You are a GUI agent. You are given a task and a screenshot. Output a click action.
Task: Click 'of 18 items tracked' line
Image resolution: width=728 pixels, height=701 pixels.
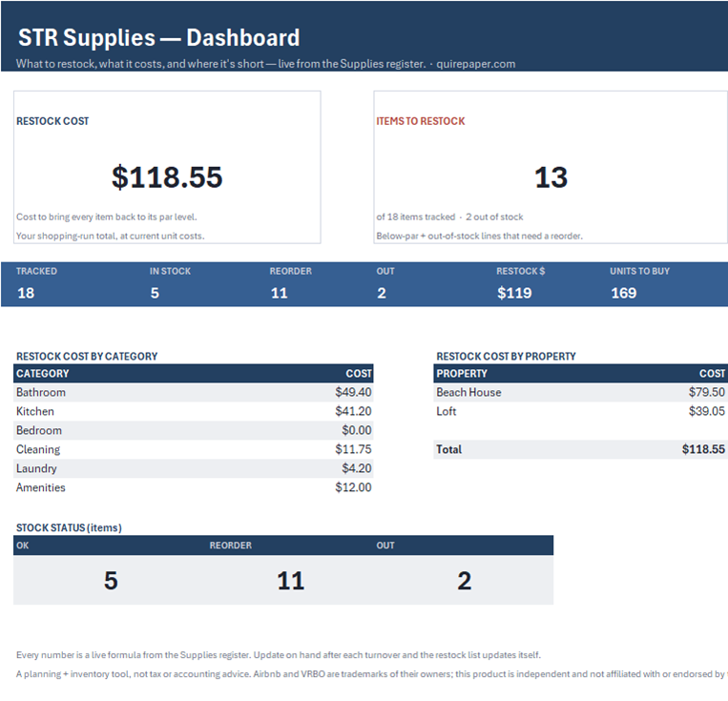(x=449, y=216)
